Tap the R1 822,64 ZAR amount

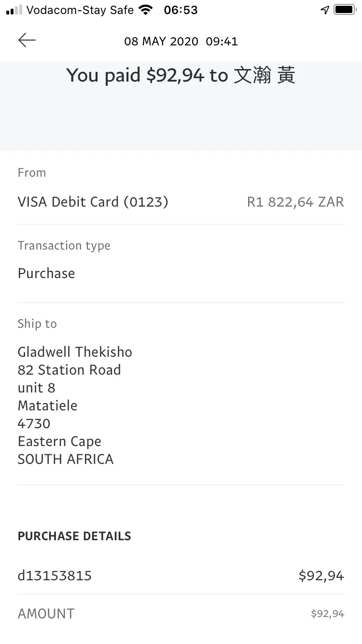tap(295, 202)
